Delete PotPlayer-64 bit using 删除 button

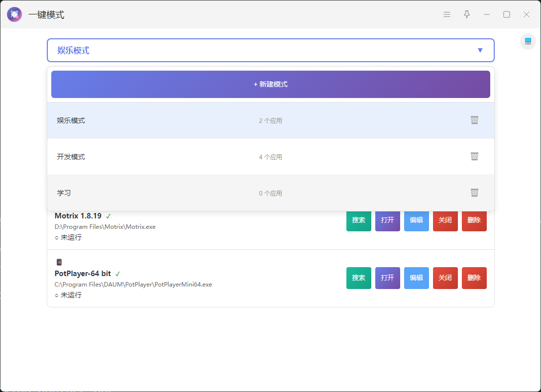[474, 278]
